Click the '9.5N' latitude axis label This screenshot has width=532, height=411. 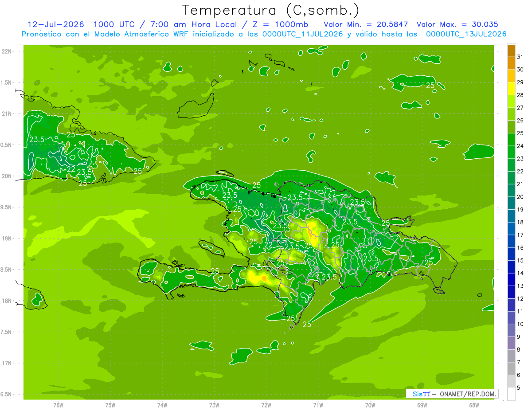pos(6,207)
